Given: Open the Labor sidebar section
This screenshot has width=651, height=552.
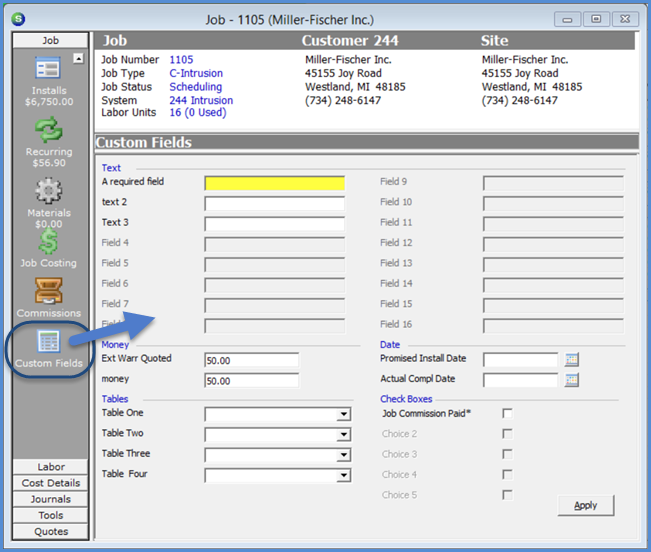Looking at the screenshot, I should point(51,467).
